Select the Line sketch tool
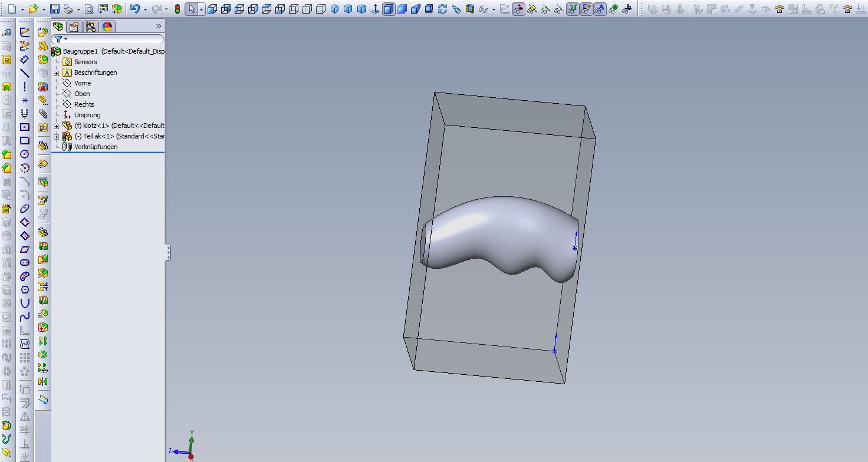The width and height of the screenshot is (868, 462). (x=24, y=73)
